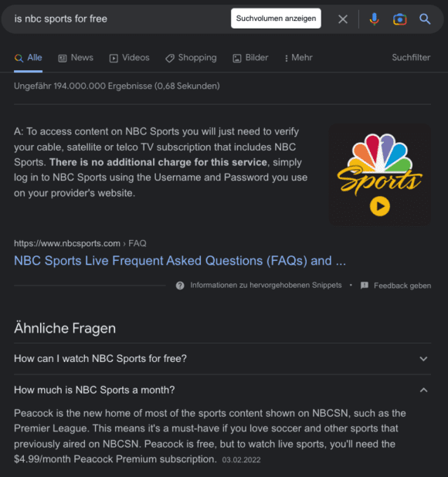This screenshot has height=477, width=448.
Task: Click the Suchvolumen anzeigen button
Action: click(x=276, y=19)
